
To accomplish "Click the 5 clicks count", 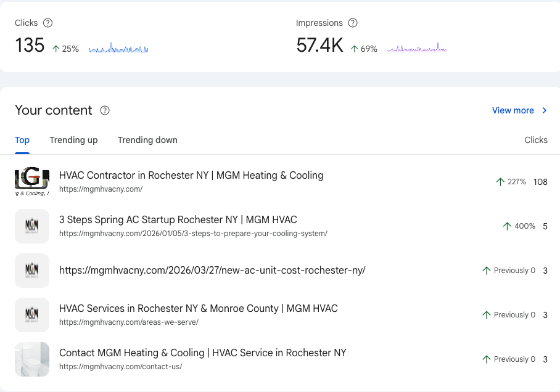I will 545,226.
